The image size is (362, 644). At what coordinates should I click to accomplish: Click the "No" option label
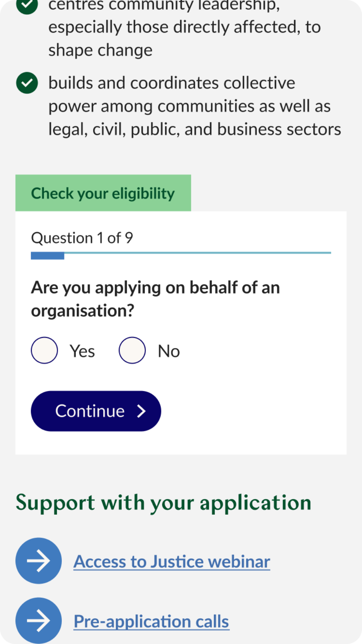pos(169,351)
